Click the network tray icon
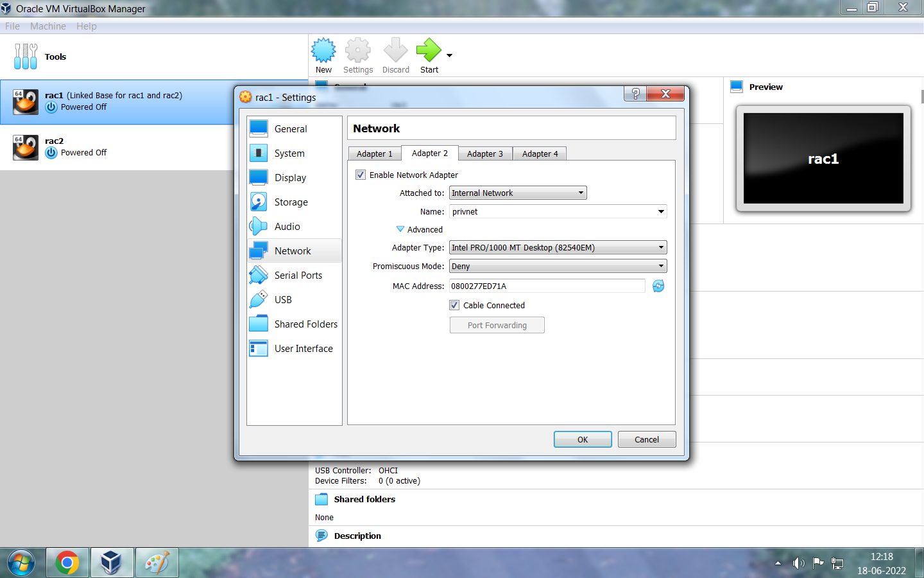 pyautogui.click(x=837, y=563)
